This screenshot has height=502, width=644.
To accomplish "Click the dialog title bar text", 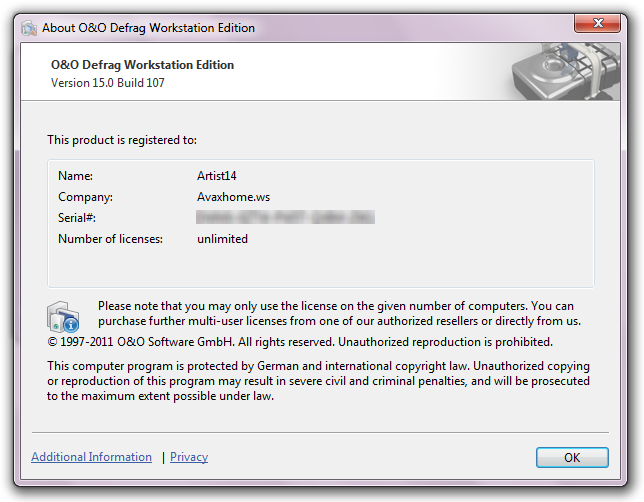I will (148, 28).
